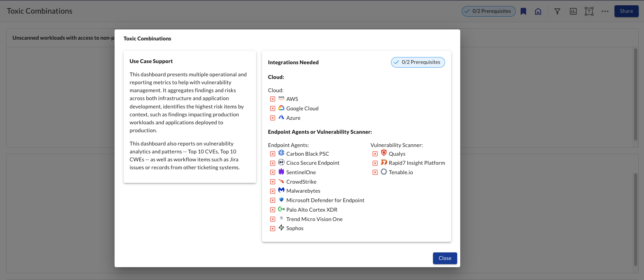Click the Carbon Black PSC label
This screenshot has height=280, width=644.
pos(308,154)
